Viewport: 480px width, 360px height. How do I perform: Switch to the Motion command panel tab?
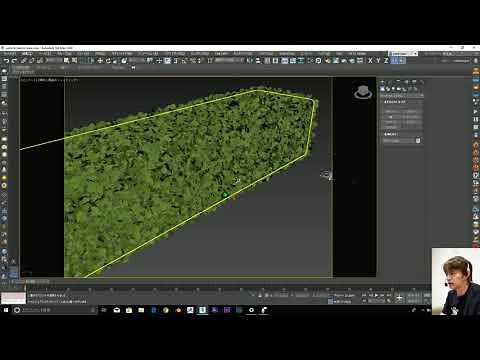click(406, 81)
